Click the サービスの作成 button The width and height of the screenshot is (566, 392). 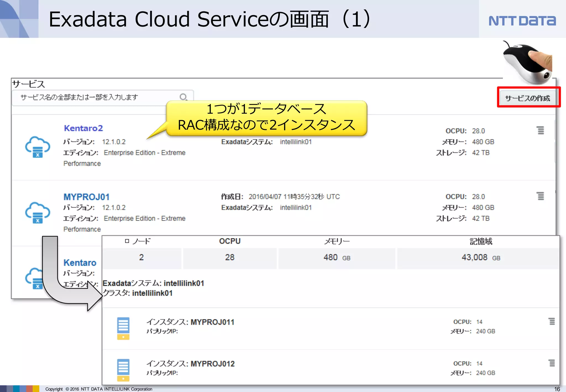527,98
